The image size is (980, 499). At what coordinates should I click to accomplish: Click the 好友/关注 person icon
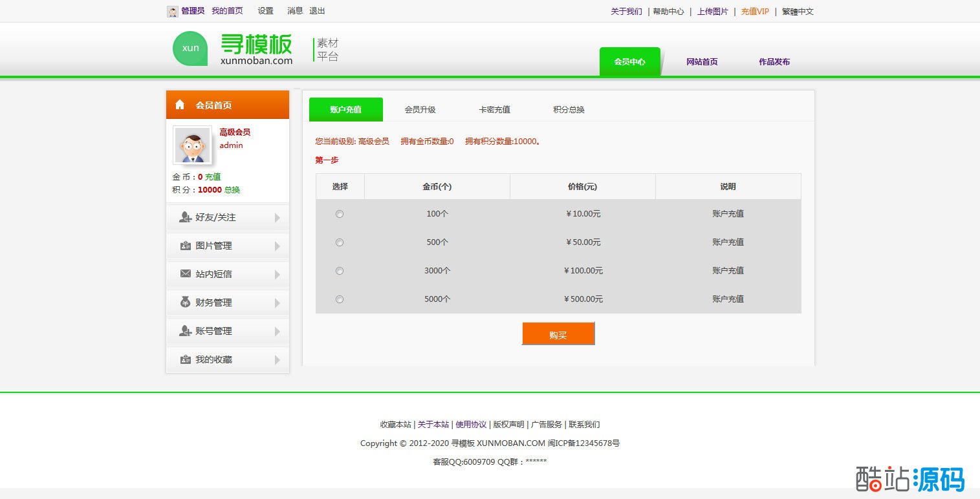185,217
